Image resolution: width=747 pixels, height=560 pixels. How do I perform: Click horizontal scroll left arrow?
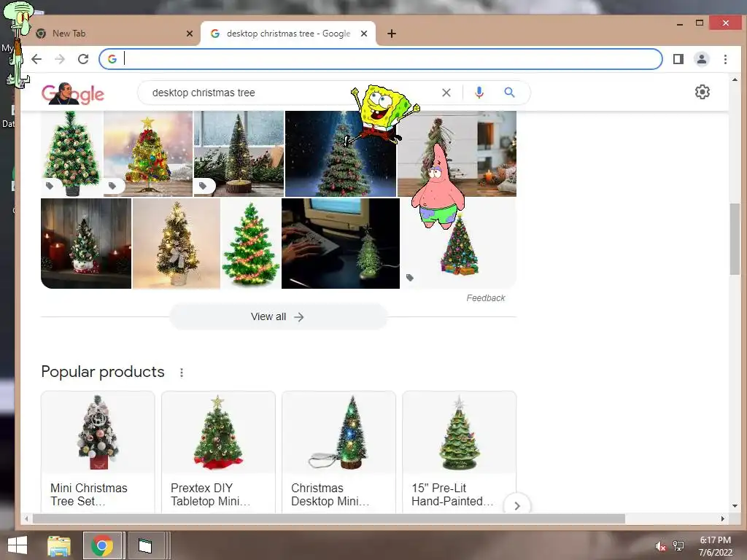coord(26,518)
